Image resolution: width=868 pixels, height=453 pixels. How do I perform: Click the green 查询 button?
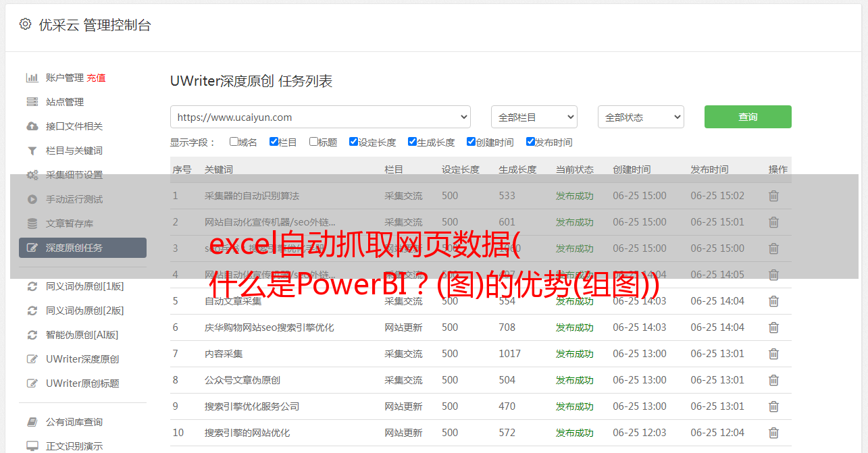coord(748,117)
